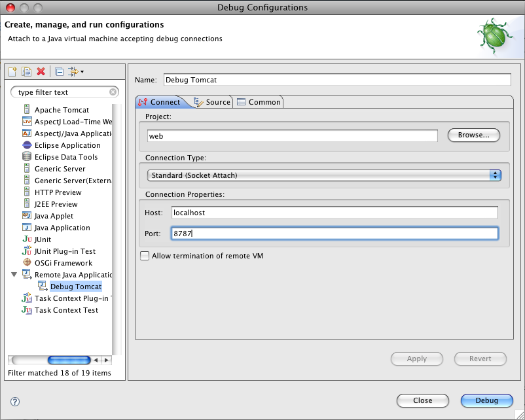525x420 pixels.
Task: Switch to the Source tab
Action: [212, 102]
